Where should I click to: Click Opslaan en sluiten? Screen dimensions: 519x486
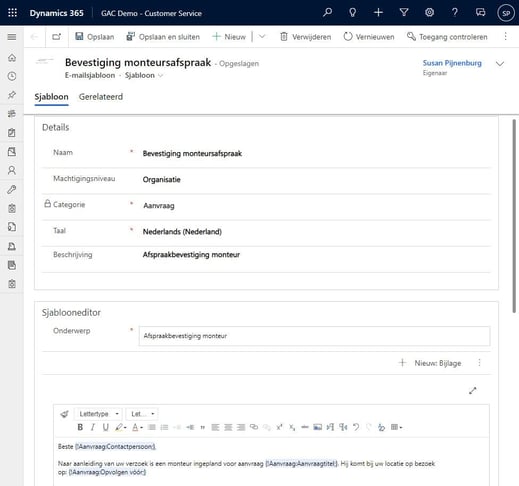(x=163, y=37)
